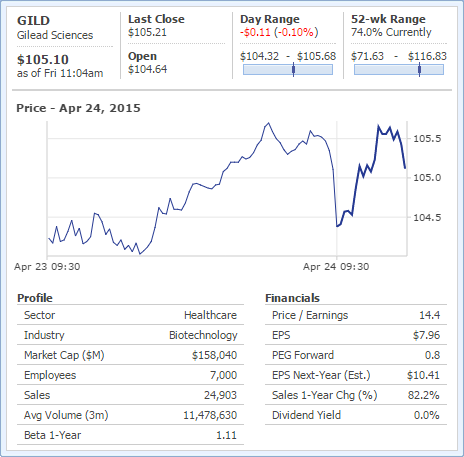This screenshot has width=464, height=457.
Task: Click the Sales 1-Year Chg (%) label
Action: pos(325,395)
